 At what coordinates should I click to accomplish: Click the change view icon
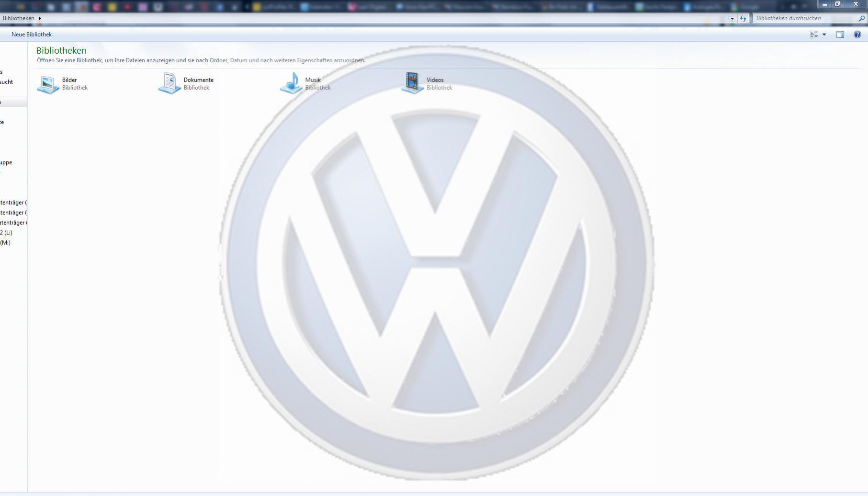point(814,35)
